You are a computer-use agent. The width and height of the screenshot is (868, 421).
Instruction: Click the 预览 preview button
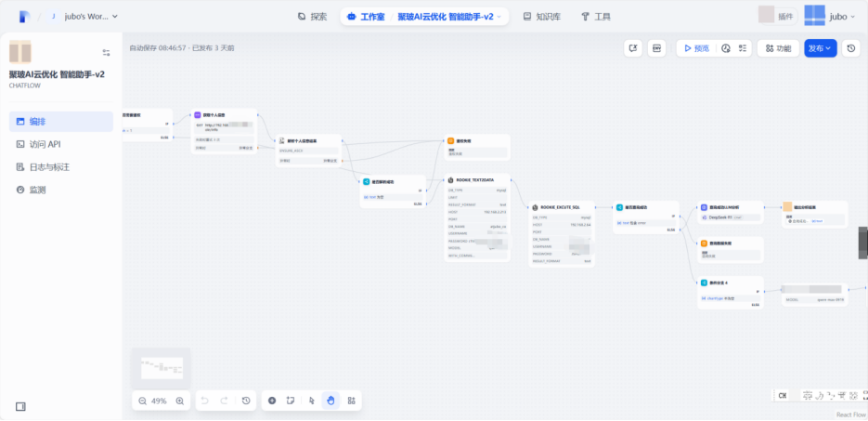[x=694, y=48]
